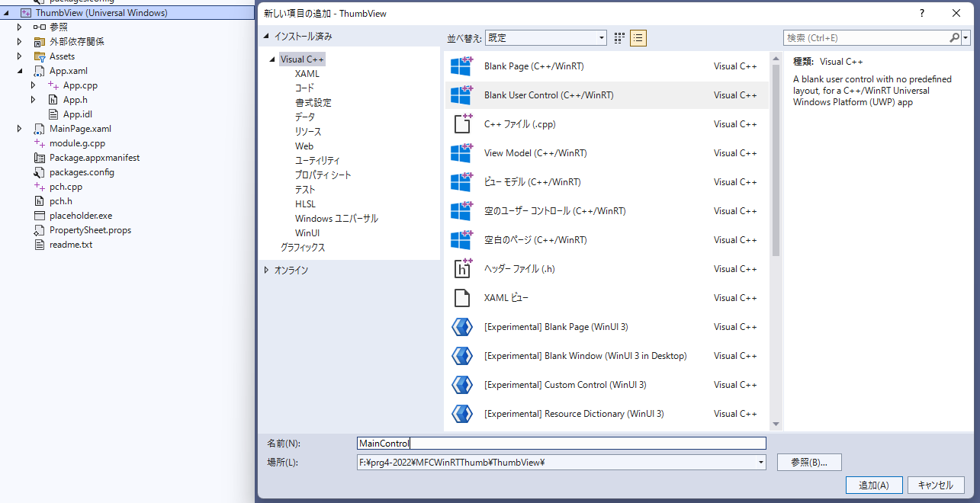
Task: Click the 空のユーザー コントロール template icon
Action: click(461, 211)
